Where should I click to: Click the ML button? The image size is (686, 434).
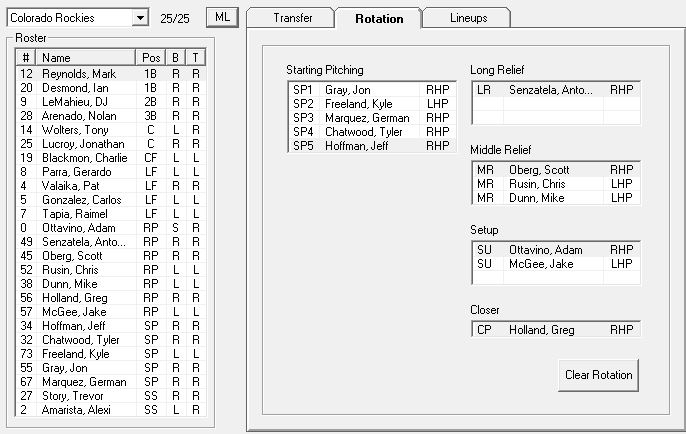[222, 18]
